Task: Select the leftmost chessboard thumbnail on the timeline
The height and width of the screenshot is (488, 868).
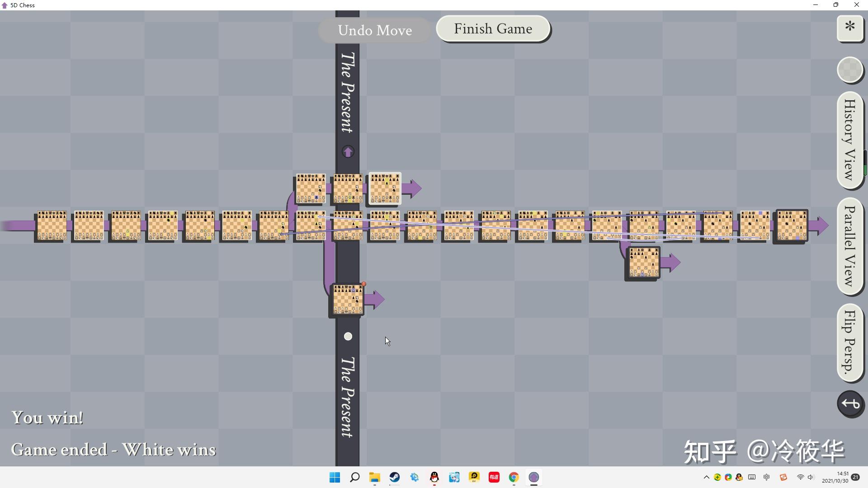Action: [51, 225]
